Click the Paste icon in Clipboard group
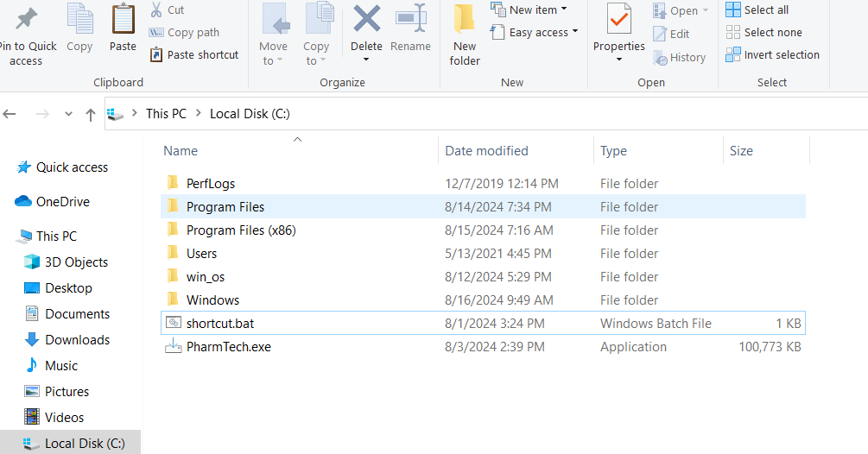 point(123,21)
